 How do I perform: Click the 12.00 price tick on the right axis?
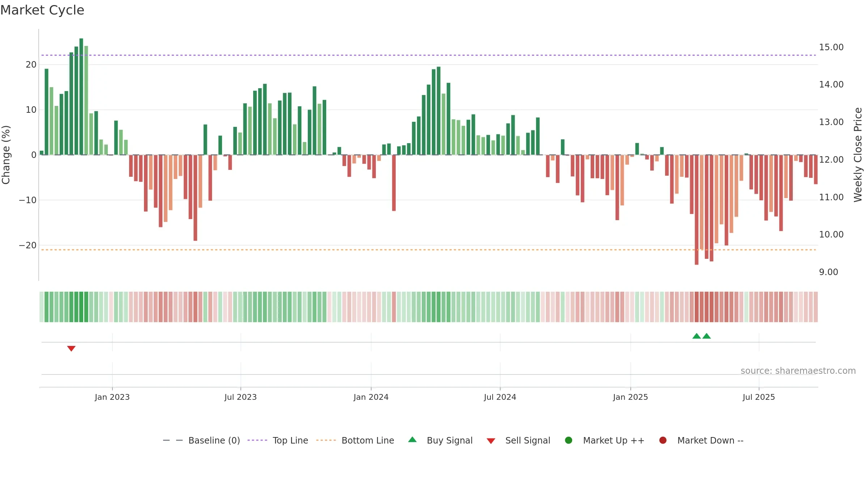pos(831,159)
